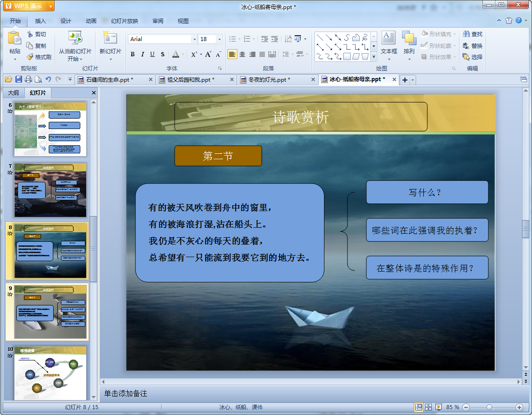Viewport: 532px width, 415px height.
Task: Adjust the zoom slider handle
Action: [489, 407]
